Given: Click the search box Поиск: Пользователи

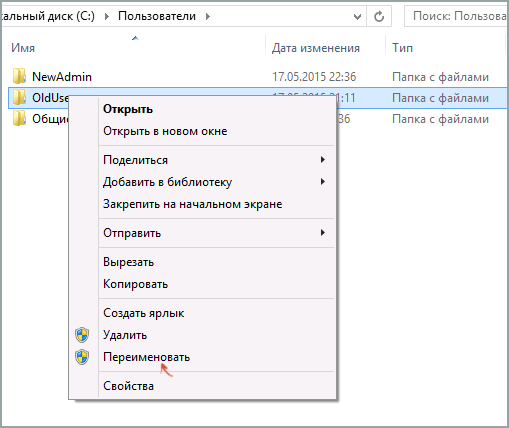Looking at the screenshot, I should [x=457, y=16].
